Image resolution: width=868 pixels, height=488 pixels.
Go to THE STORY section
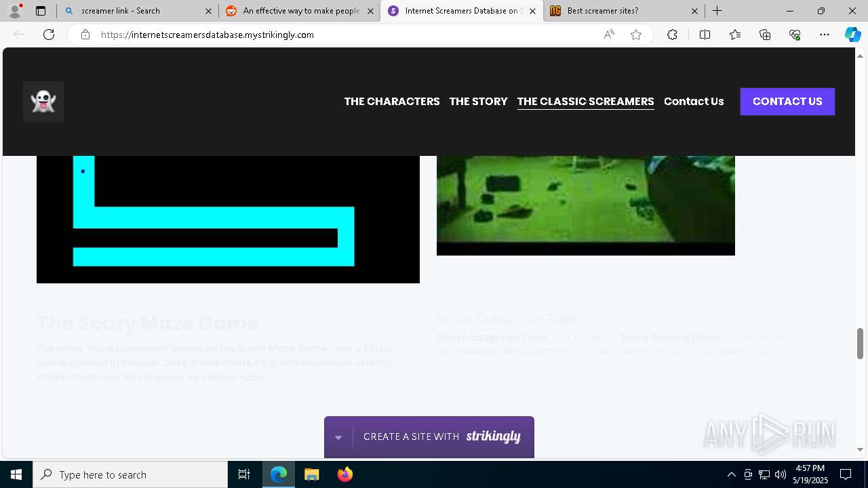tap(478, 102)
